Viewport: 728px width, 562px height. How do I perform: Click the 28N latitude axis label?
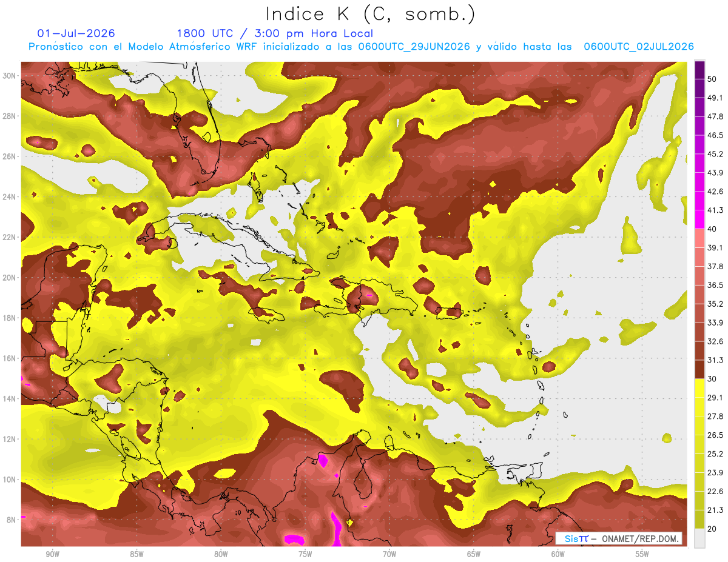10,116
